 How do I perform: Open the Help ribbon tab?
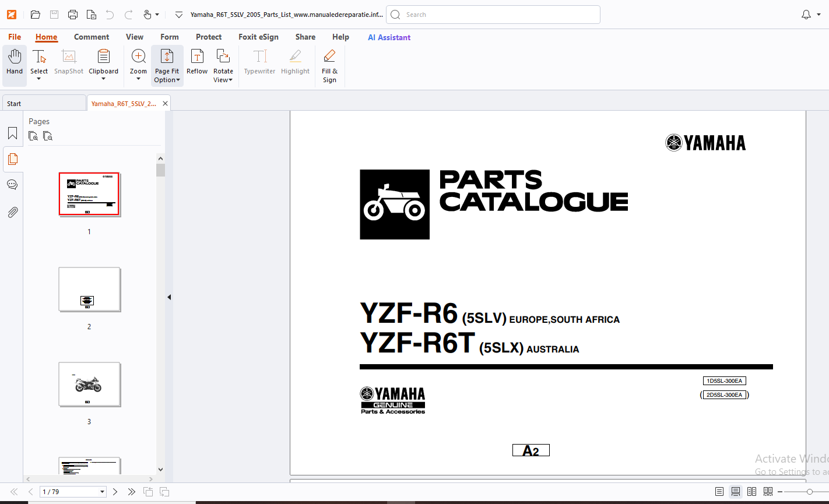(x=340, y=37)
